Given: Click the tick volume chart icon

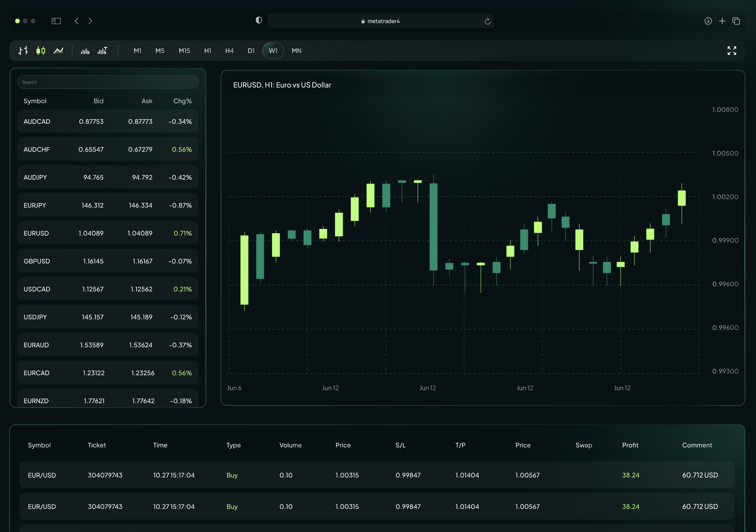Looking at the screenshot, I should [x=102, y=50].
